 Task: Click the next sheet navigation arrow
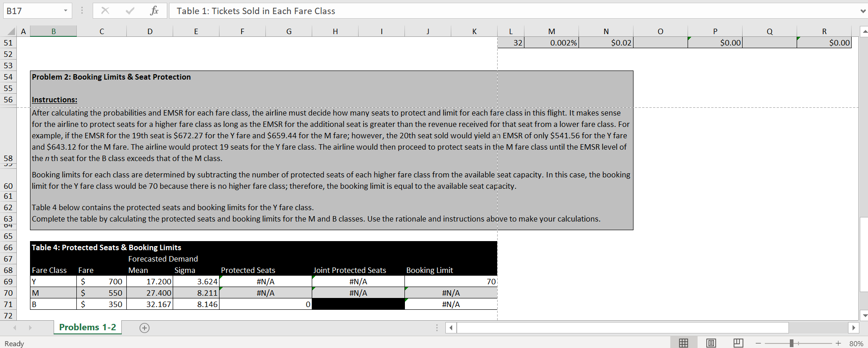click(30, 328)
